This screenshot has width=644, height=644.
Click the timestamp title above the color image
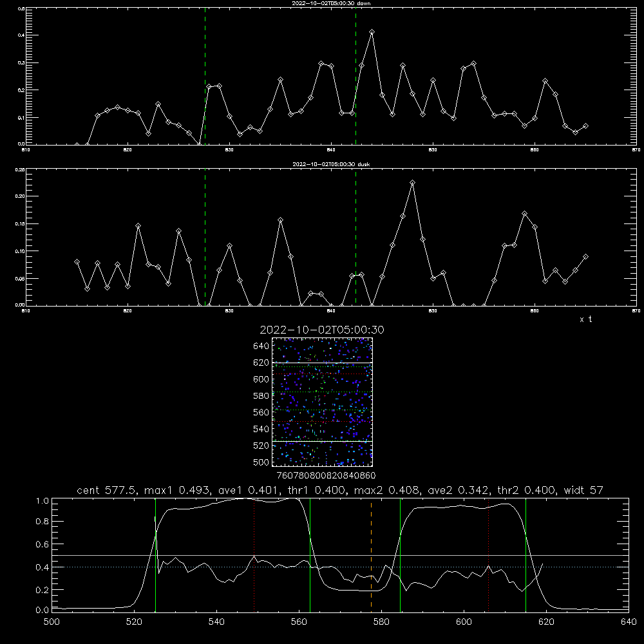pyautogui.click(x=322, y=330)
